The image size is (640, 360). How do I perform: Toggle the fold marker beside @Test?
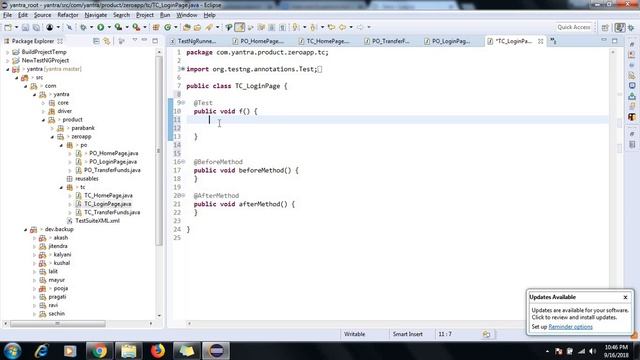point(183,103)
